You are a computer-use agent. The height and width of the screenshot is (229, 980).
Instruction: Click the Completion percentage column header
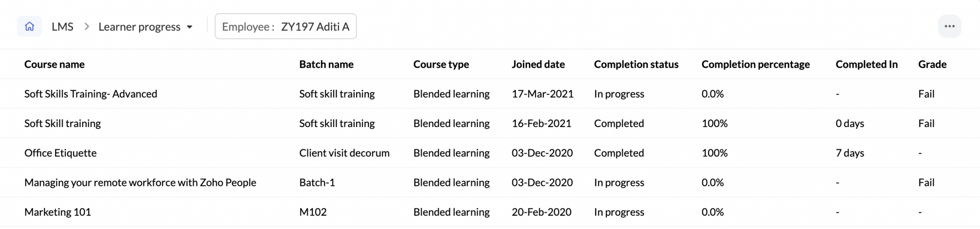tap(756, 64)
